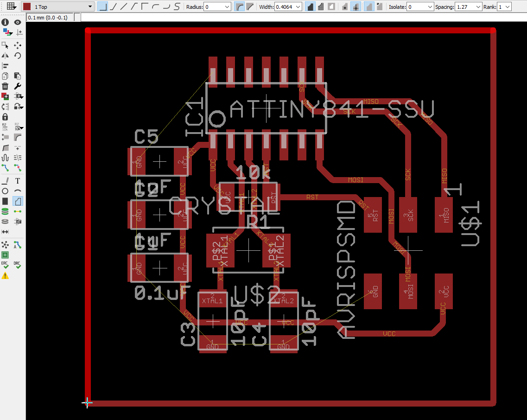Select the Copy tool
Image resolution: width=527 pixels, height=420 pixels.
click(x=5, y=76)
